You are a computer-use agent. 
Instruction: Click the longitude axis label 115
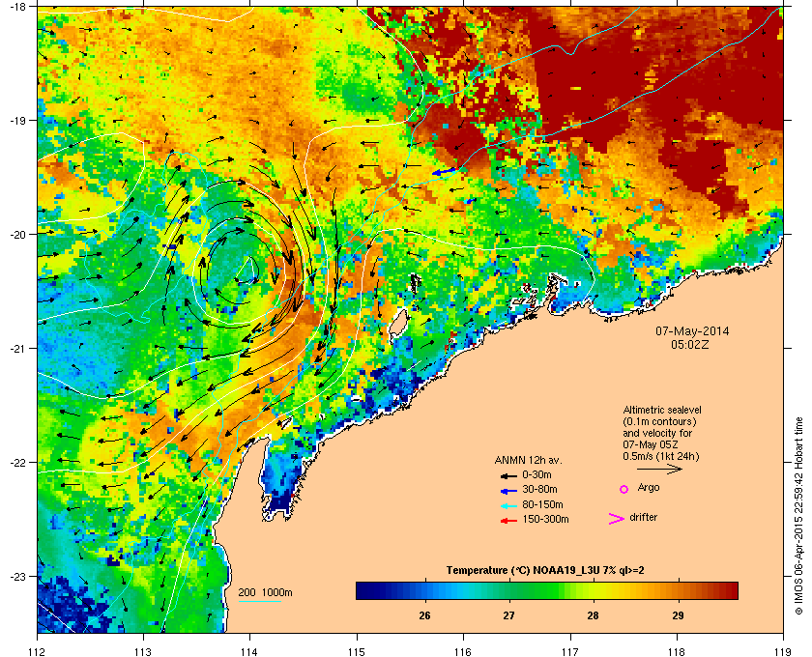[357, 652]
